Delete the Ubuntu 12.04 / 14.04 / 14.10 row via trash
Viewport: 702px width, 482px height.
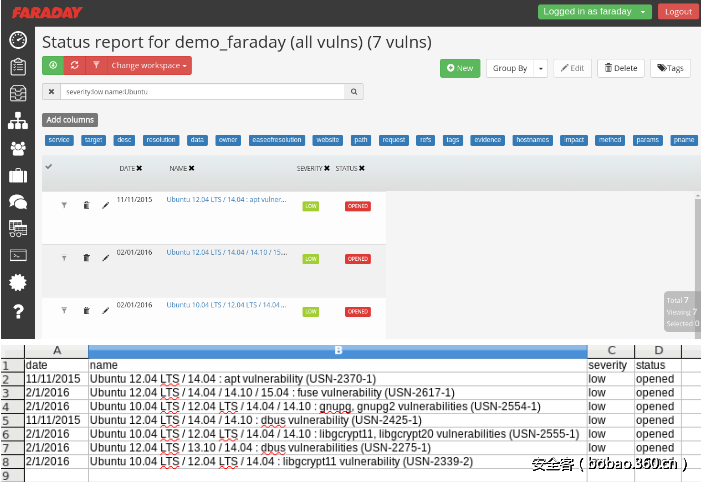point(86,258)
